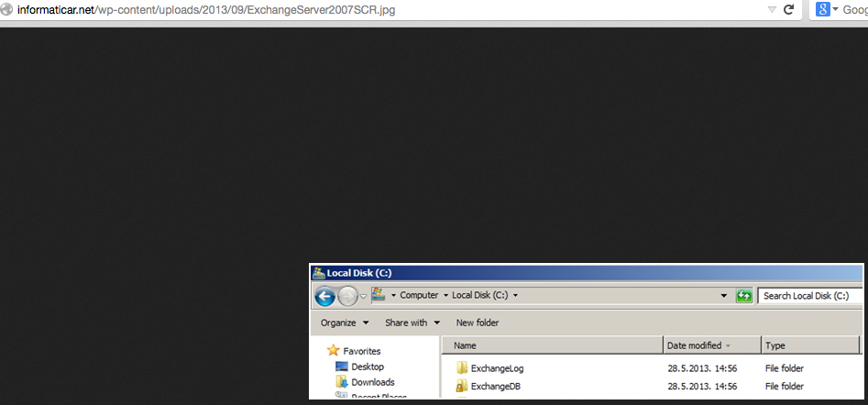Click the Explorer Back arrow button
The height and width of the screenshot is (405, 868).
coord(325,297)
